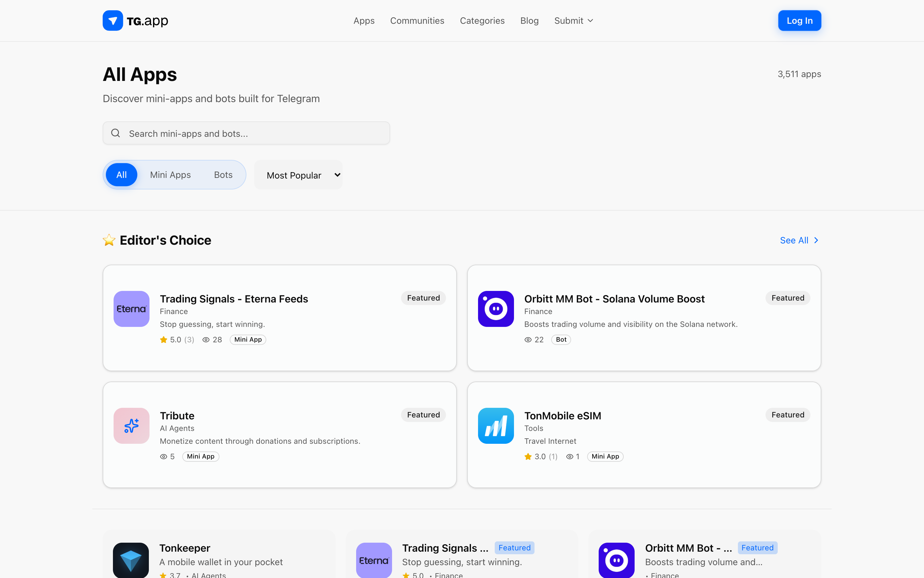
Task: Switch filter to Mini Apps
Action: (x=170, y=175)
